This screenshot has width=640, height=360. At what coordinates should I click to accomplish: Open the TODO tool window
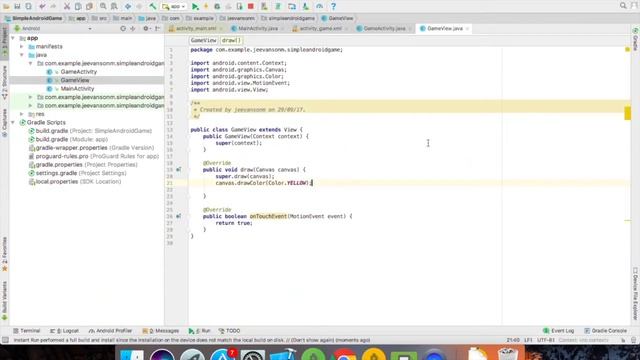click(229, 331)
